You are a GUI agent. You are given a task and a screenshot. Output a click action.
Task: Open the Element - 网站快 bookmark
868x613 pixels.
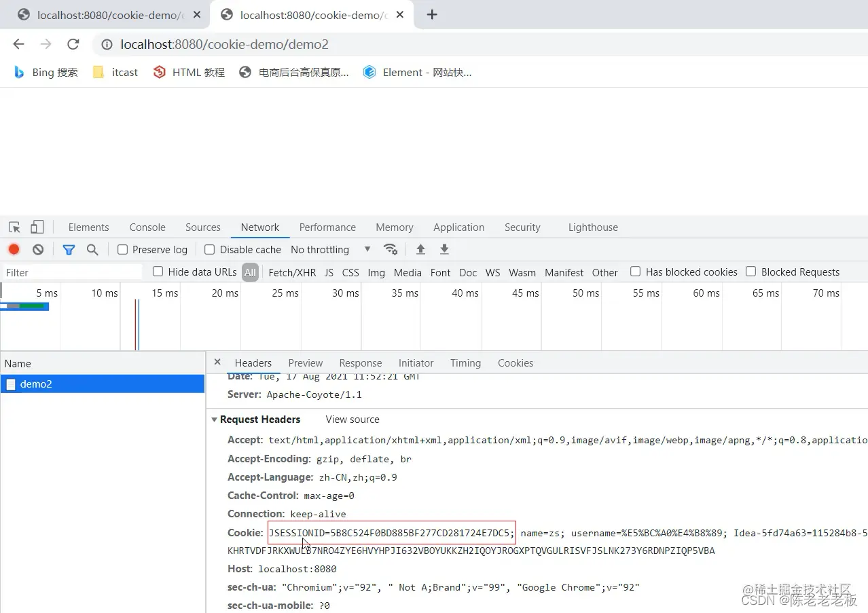click(x=417, y=72)
